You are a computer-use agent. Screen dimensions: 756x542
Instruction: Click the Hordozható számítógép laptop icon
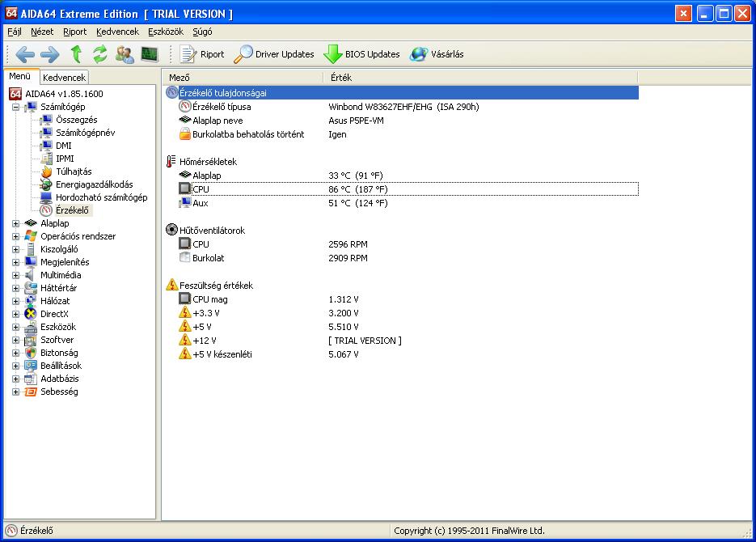pyautogui.click(x=46, y=197)
